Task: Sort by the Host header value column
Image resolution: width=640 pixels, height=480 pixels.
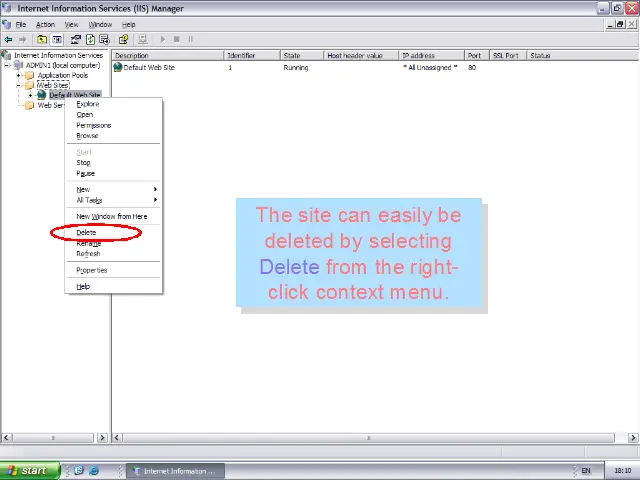Action: (x=361, y=56)
